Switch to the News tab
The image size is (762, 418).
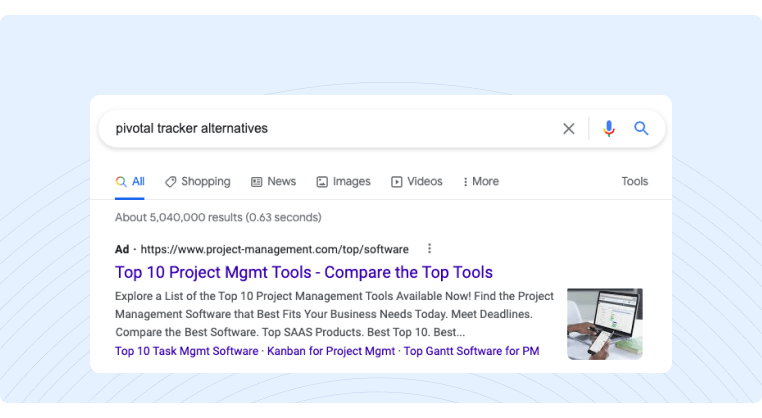pyautogui.click(x=274, y=181)
